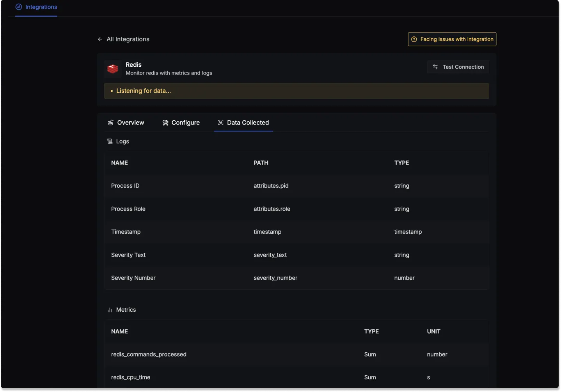Click the severity_number path cell

click(275, 278)
